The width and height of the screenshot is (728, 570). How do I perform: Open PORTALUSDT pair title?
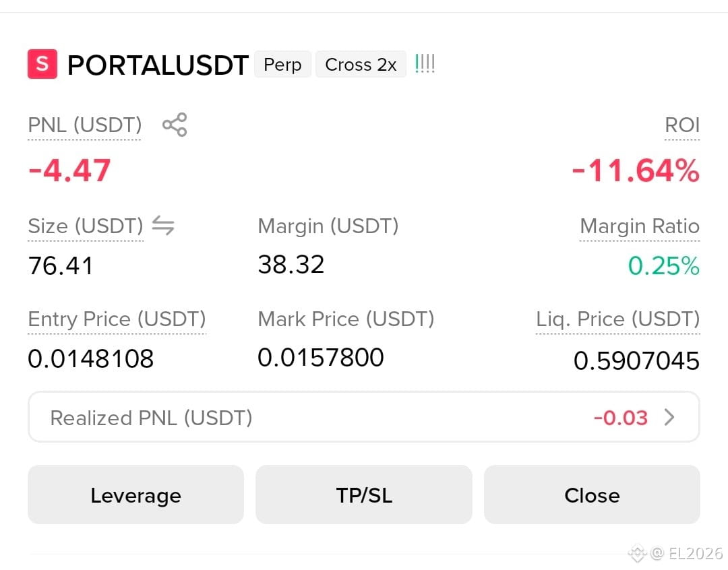tap(158, 65)
